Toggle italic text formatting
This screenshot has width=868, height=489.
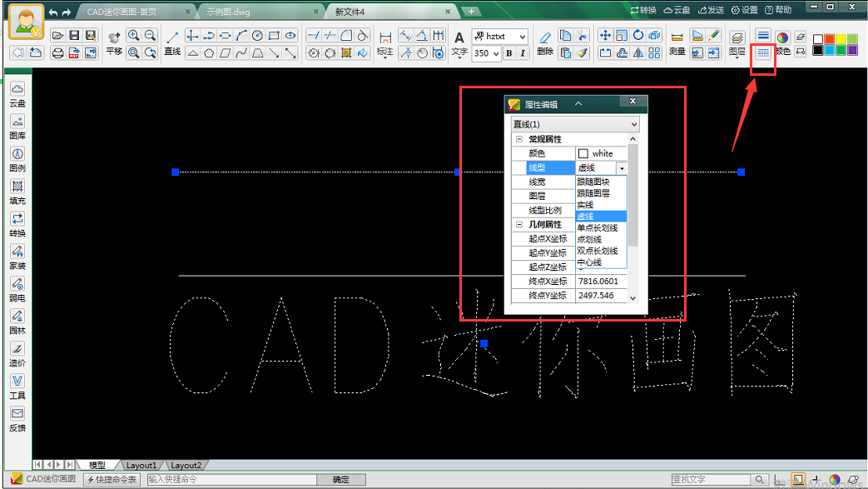click(x=523, y=53)
